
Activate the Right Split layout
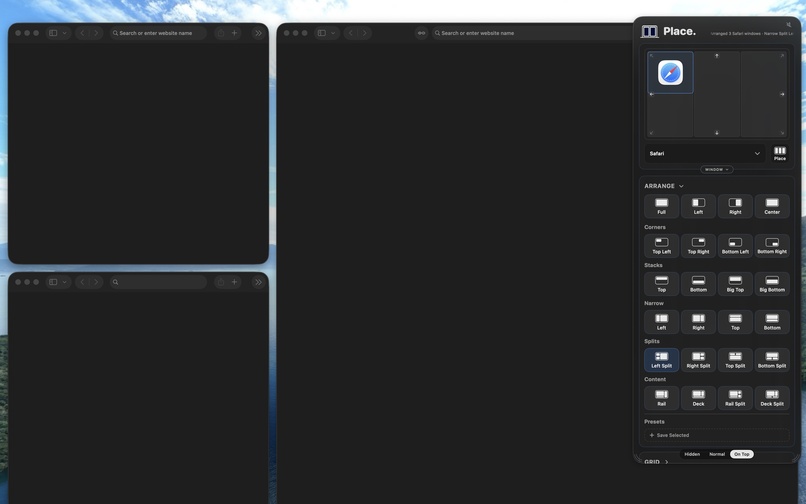tap(698, 360)
